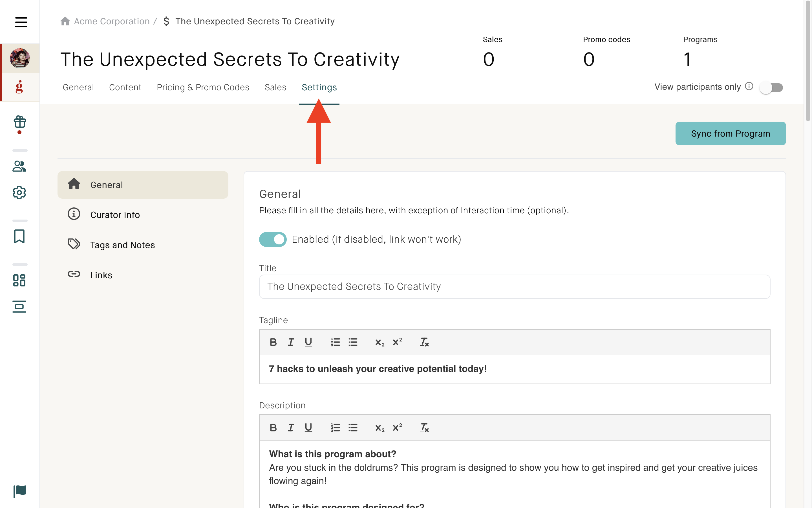
Task: Insert bullet list in Tagline editor
Action: coord(353,342)
